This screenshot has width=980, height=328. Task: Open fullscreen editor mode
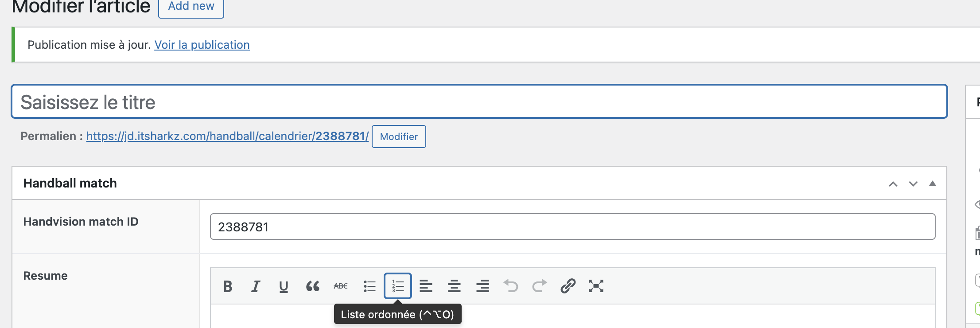click(x=596, y=286)
